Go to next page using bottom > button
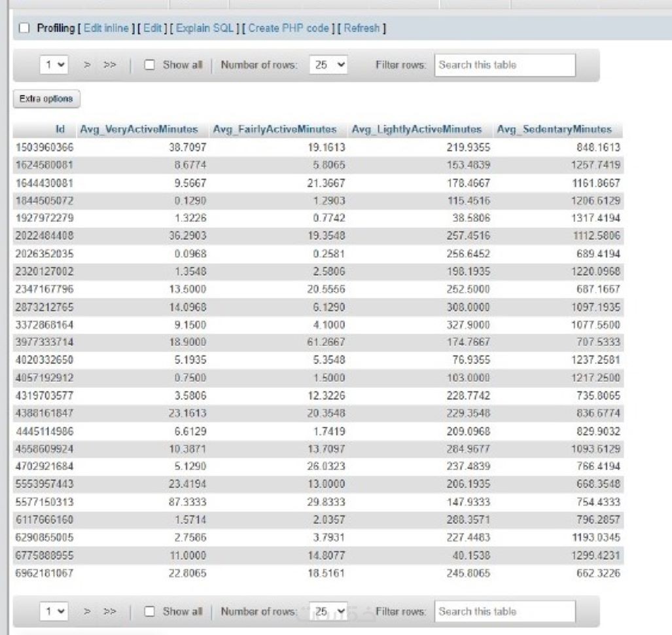 tap(87, 611)
